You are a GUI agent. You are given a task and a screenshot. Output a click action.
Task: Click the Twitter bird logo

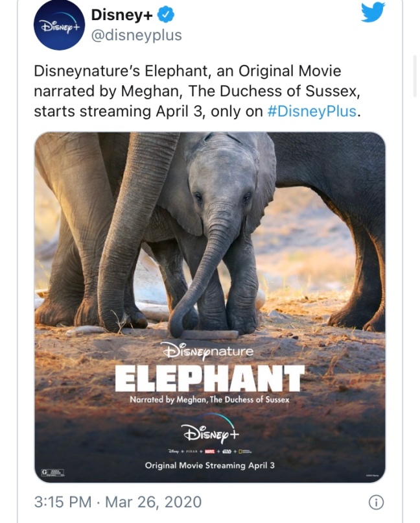(x=373, y=12)
